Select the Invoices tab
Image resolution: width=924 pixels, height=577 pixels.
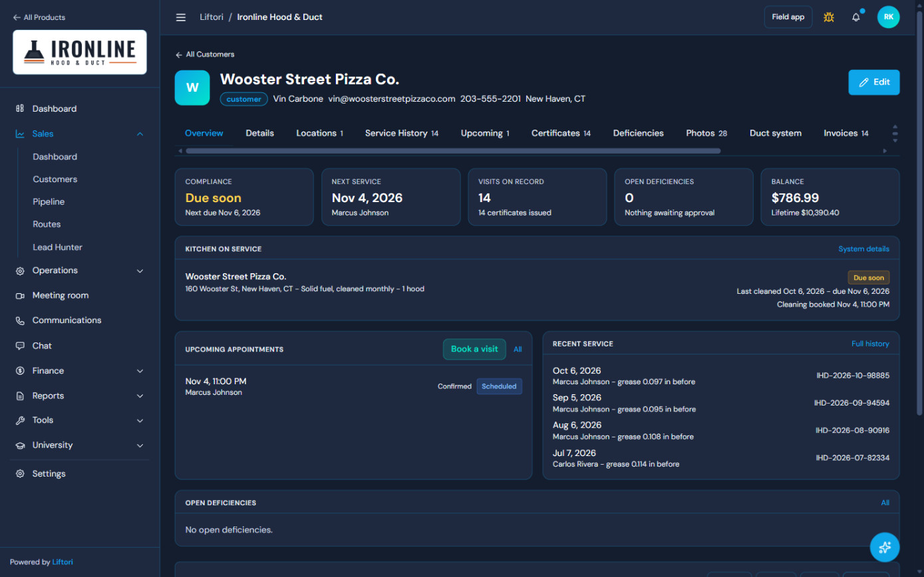coord(846,133)
